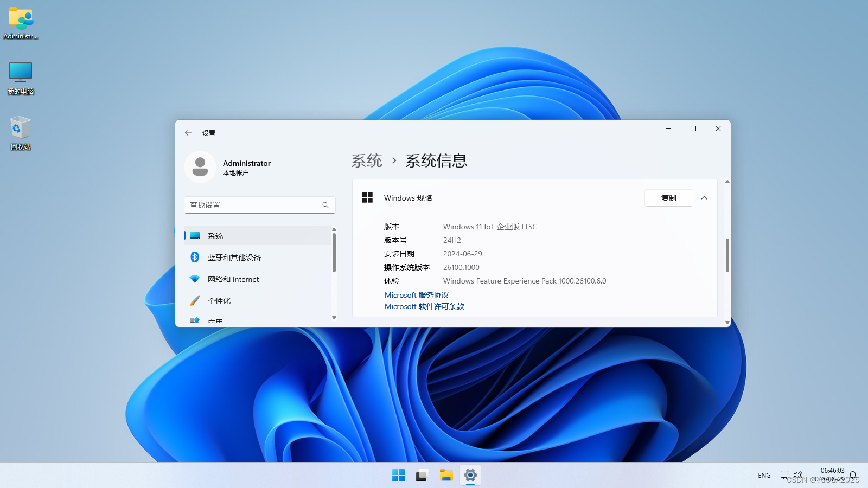
Task: Click the personalization brush icon
Action: coord(195,300)
